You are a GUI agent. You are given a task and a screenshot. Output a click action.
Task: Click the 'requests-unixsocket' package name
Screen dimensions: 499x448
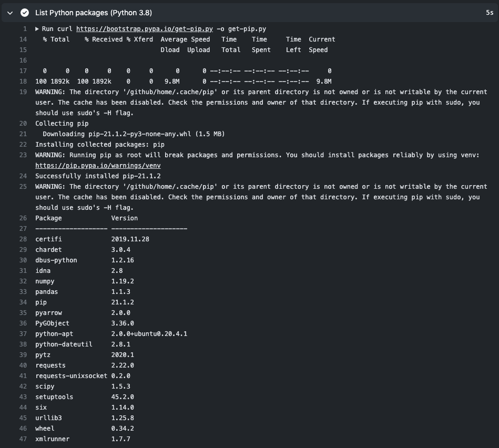(72, 376)
